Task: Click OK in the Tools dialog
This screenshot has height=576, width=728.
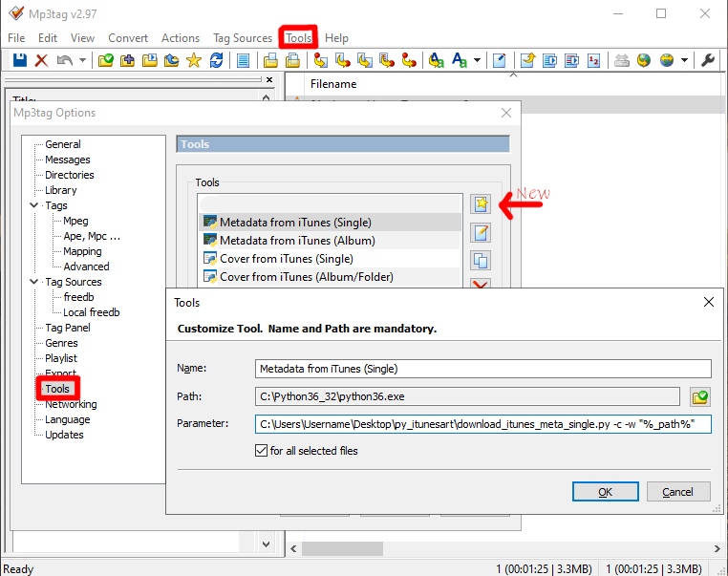Action: point(605,492)
